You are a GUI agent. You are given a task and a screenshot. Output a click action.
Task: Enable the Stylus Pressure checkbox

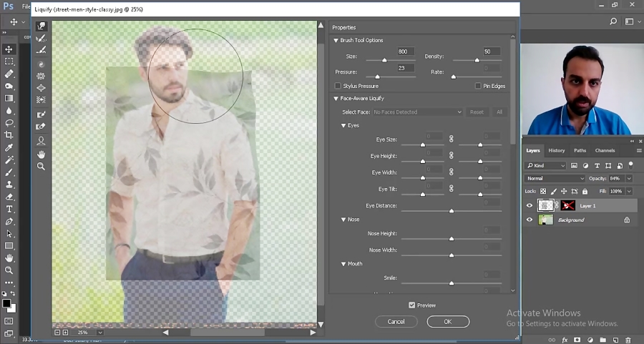point(338,86)
